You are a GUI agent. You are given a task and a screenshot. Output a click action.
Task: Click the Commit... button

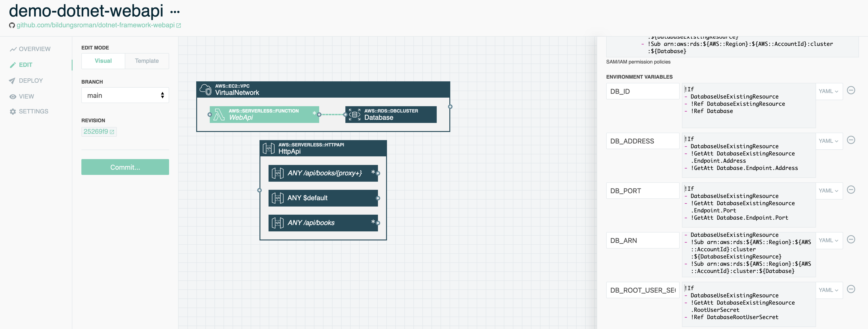click(x=125, y=167)
